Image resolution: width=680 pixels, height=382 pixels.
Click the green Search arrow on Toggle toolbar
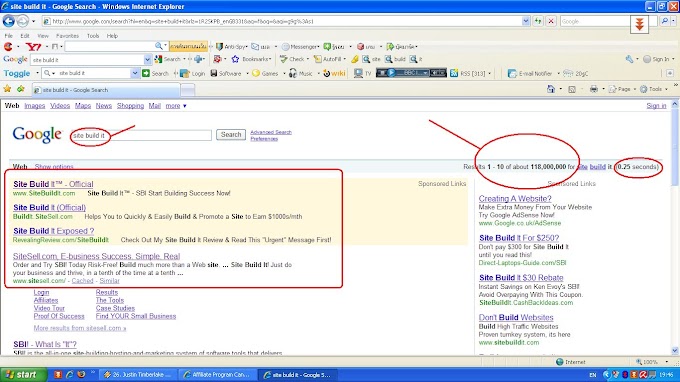[x=155, y=73]
